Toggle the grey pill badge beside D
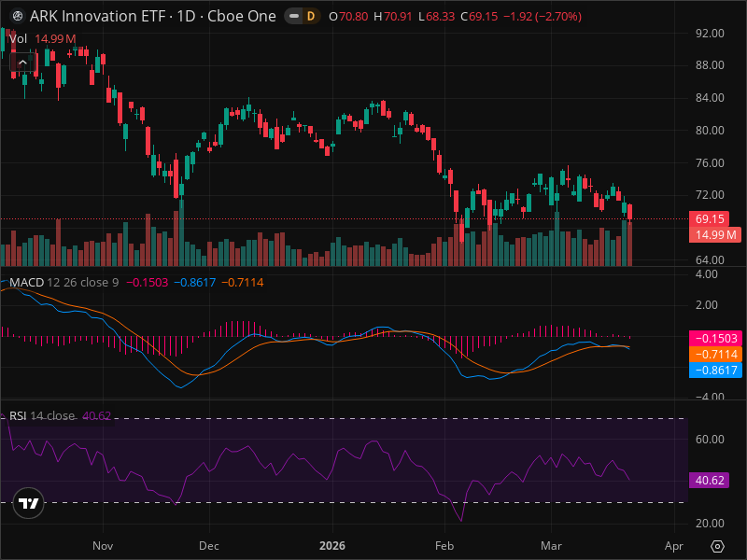The width and height of the screenshot is (747, 560). click(294, 16)
